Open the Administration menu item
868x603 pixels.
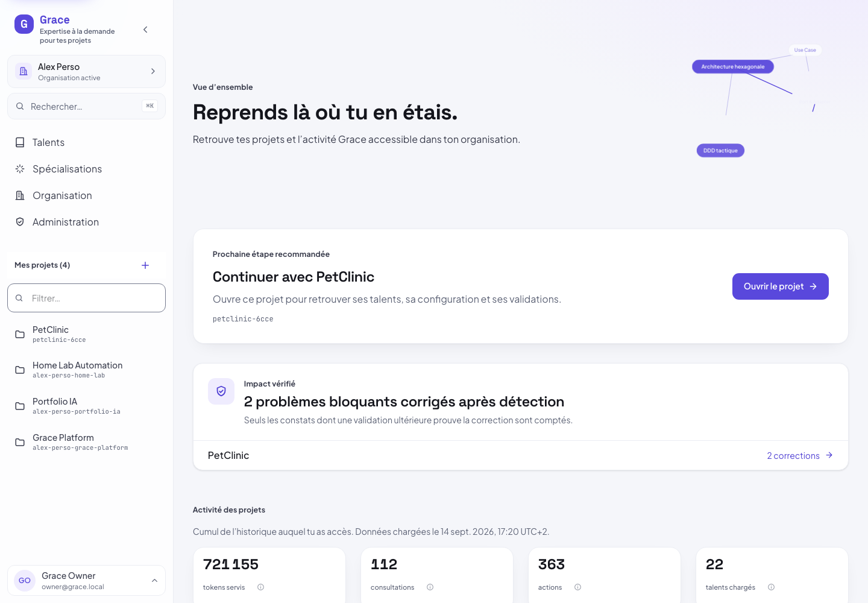(x=86, y=222)
